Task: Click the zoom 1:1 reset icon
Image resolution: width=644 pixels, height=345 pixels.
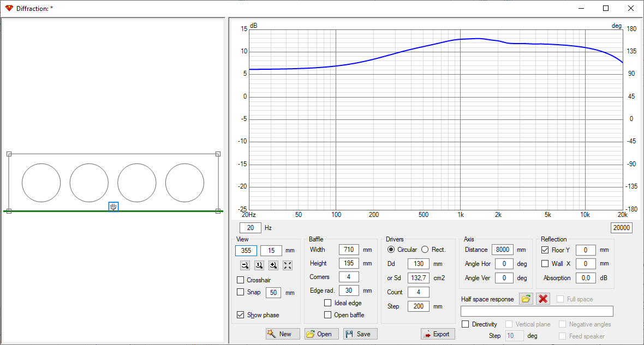Action: (x=259, y=265)
